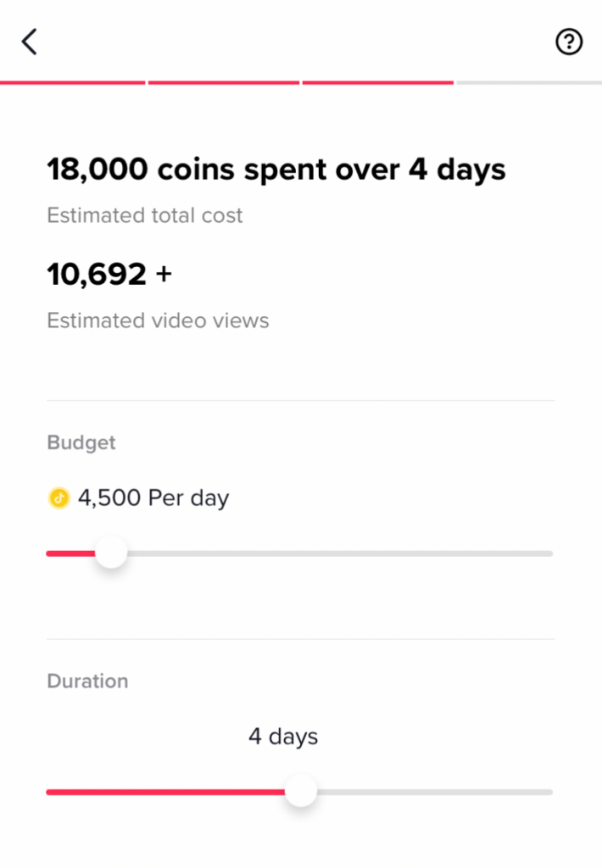This screenshot has width=602, height=868.
Task: Click the Budget slider handle
Action: [x=110, y=554]
